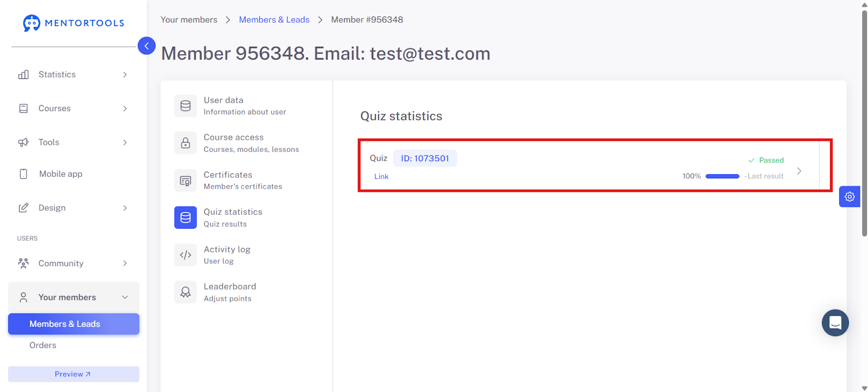
Task: Click the MentorTools logo icon
Action: [x=31, y=23]
